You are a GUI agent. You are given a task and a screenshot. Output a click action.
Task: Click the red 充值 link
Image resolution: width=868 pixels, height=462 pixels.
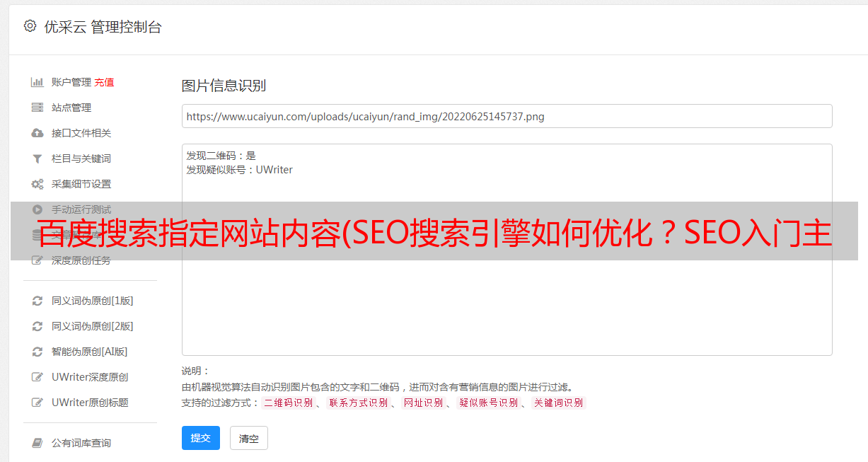[104, 82]
